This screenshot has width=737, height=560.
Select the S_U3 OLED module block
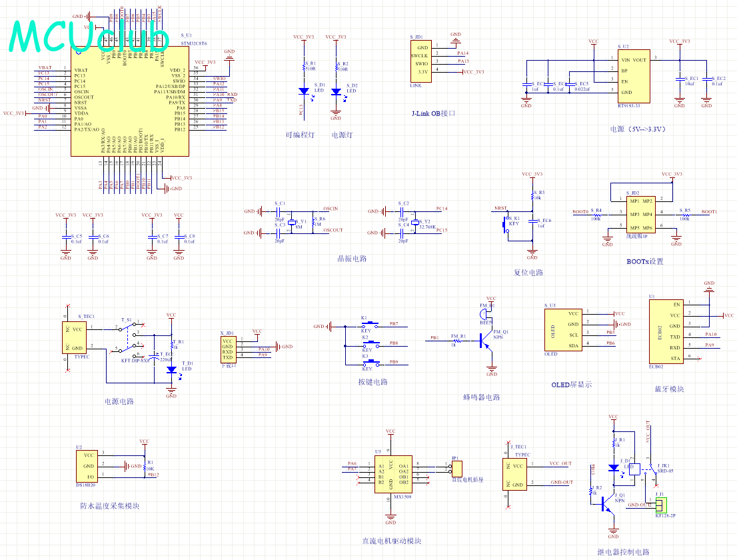[x=563, y=329]
